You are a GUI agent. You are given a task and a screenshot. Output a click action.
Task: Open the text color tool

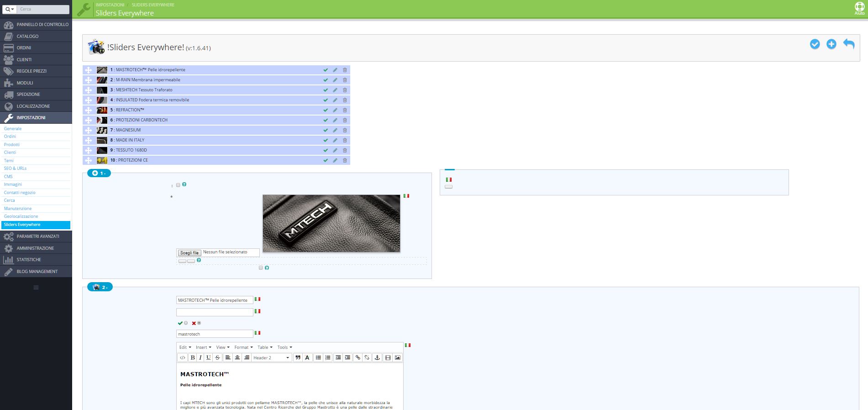[x=307, y=358]
